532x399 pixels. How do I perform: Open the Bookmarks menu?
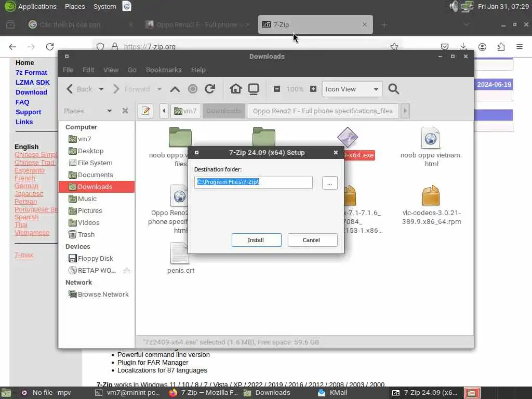pos(164,70)
